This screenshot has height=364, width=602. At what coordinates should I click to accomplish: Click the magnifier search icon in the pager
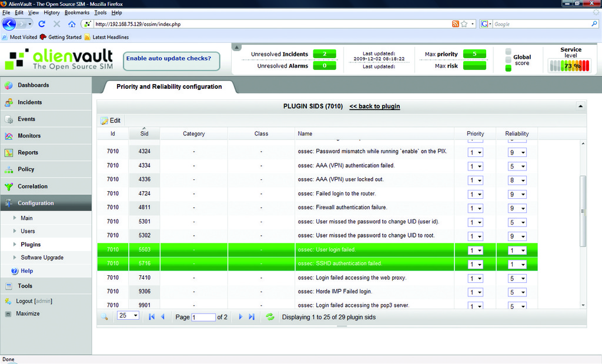(104, 316)
